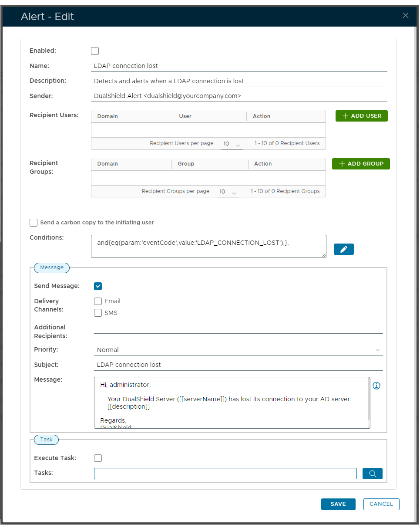420x525 pixels.
Task: Enable the SMS delivery channel
Action: 98,313
